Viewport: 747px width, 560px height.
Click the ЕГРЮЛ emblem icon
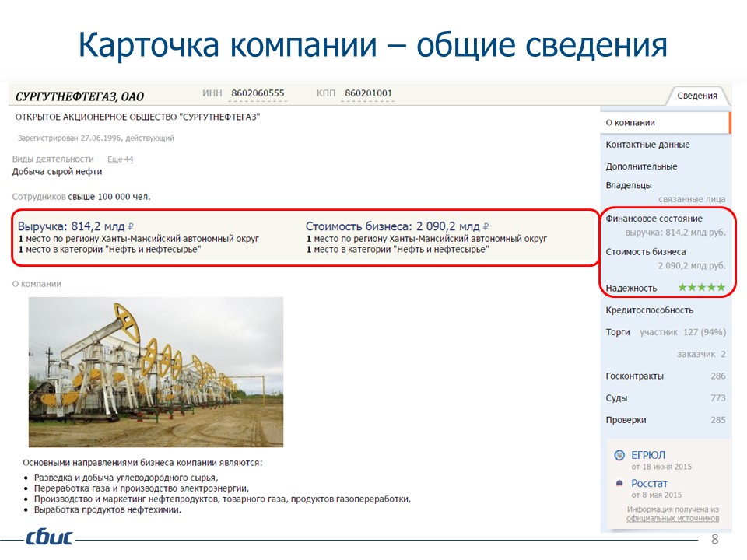[619, 455]
